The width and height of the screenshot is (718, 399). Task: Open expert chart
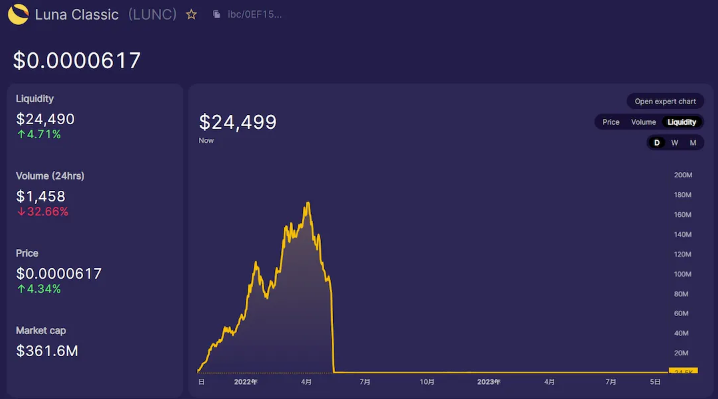(665, 101)
